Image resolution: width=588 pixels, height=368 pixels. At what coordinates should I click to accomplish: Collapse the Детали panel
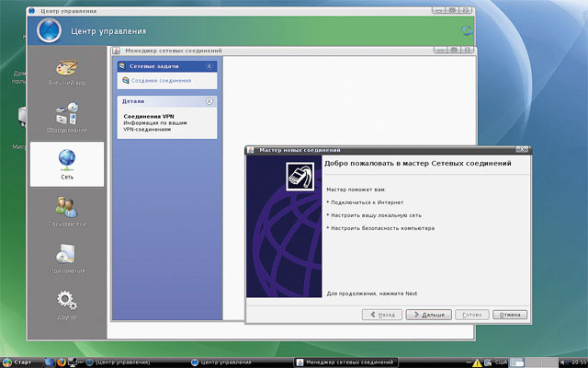[x=209, y=101]
